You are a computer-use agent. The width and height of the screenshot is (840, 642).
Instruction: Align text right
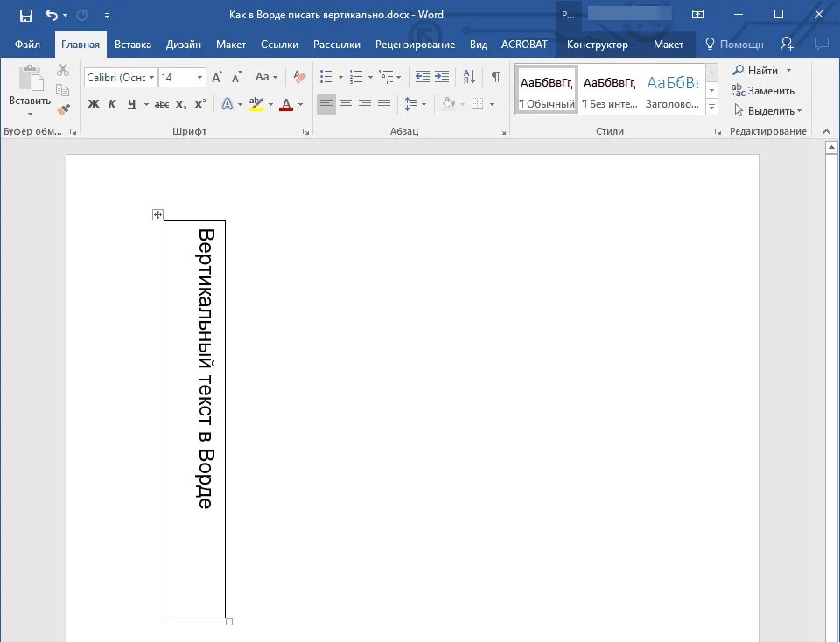(365, 104)
